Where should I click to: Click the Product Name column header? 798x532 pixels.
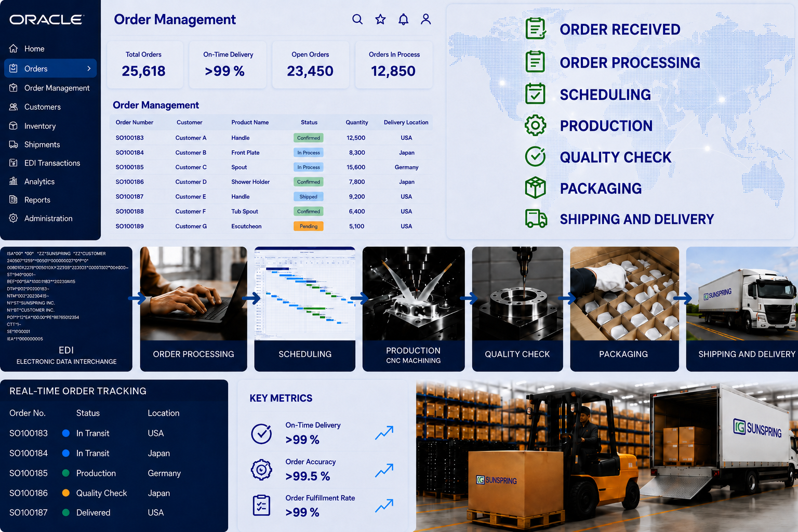[x=250, y=123]
